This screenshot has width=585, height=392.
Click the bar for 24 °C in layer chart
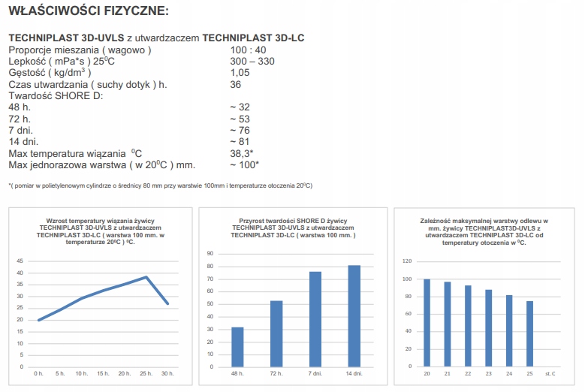pos(509,331)
